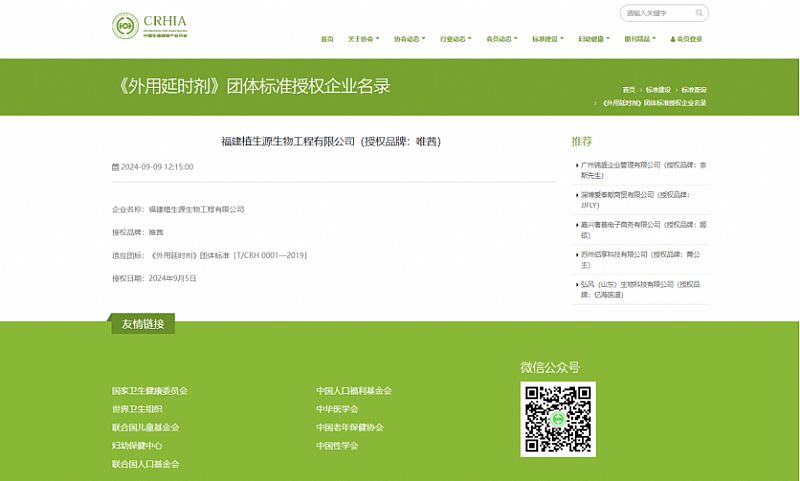Open the 妇幼健康 navigation menu
The width and height of the screenshot is (800, 481).
coord(594,39)
